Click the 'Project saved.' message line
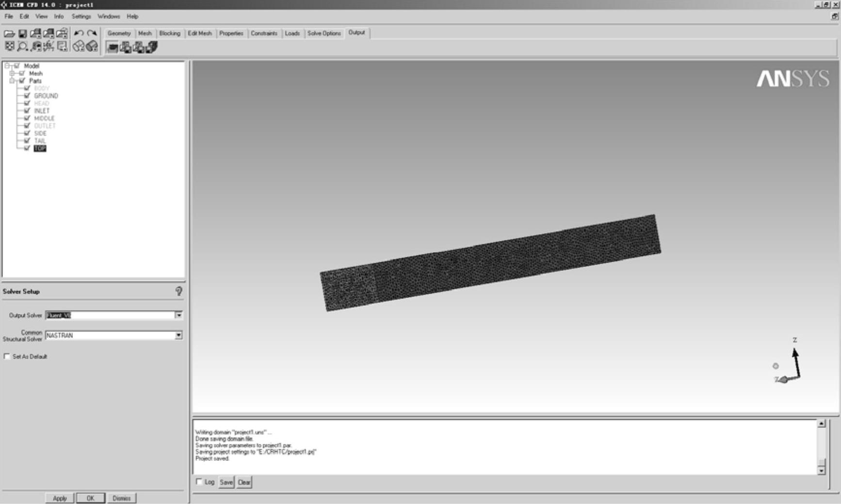The height and width of the screenshot is (504, 841). pos(212,458)
